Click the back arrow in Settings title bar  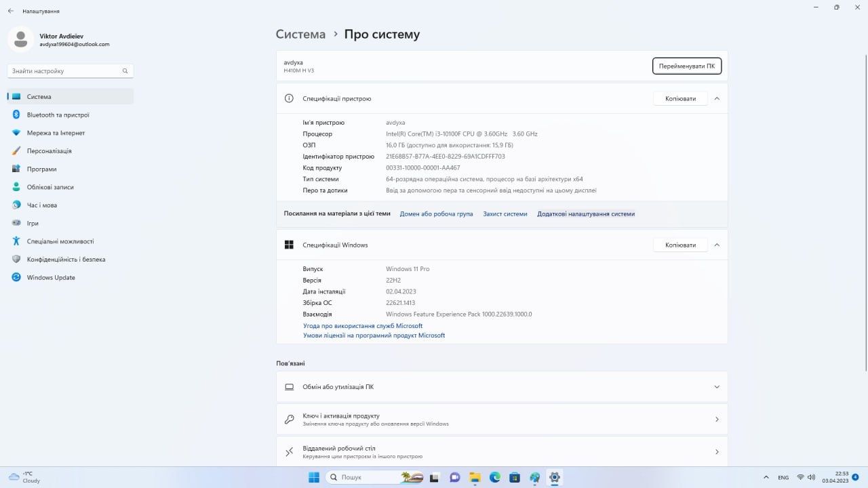[x=10, y=11]
